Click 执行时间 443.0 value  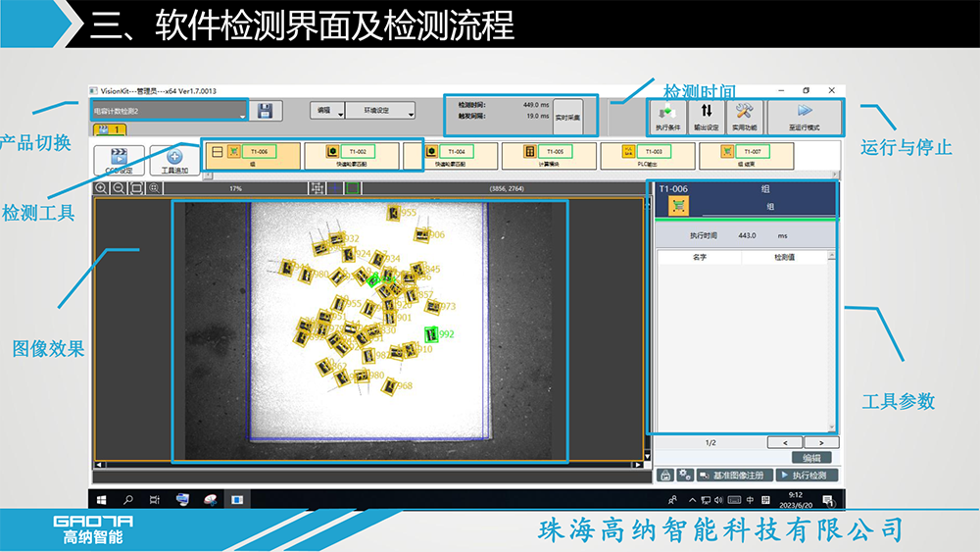747,235
